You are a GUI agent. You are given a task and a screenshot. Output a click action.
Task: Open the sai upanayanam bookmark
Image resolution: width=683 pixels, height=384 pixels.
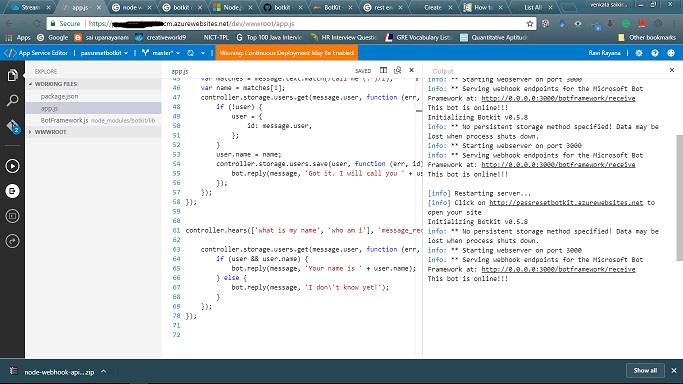point(101,37)
